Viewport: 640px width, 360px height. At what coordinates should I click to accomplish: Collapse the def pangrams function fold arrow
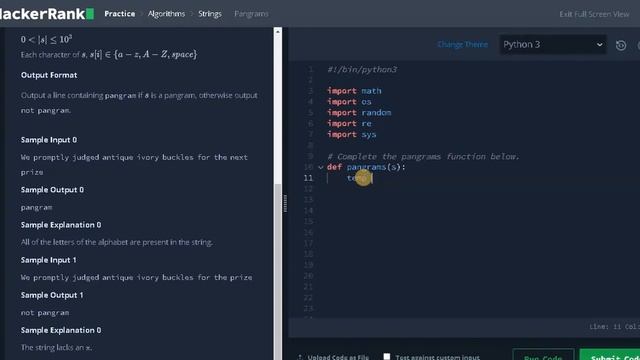coord(321,167)
